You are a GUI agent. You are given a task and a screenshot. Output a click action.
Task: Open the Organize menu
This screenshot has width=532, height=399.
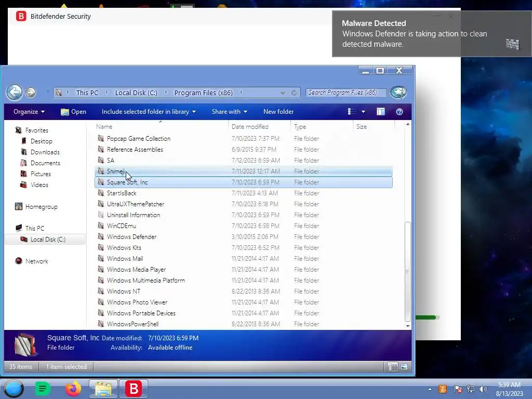point(29,112)
